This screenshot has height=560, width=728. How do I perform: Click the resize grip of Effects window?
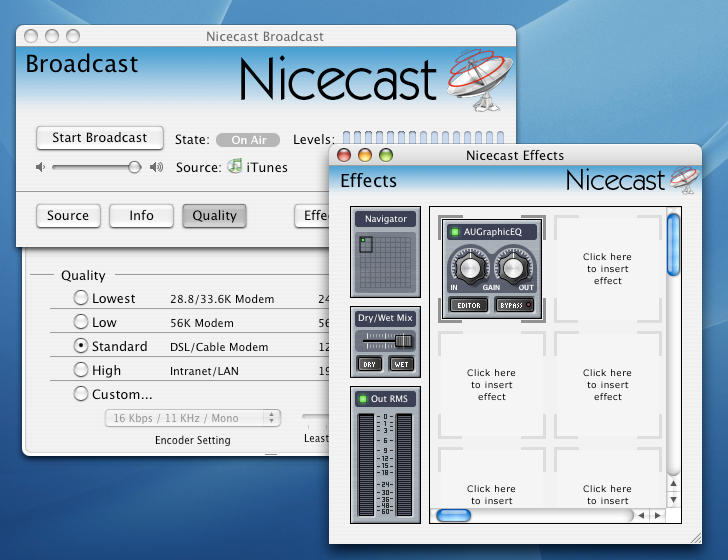pyautogui.click(x=696, y=538)
